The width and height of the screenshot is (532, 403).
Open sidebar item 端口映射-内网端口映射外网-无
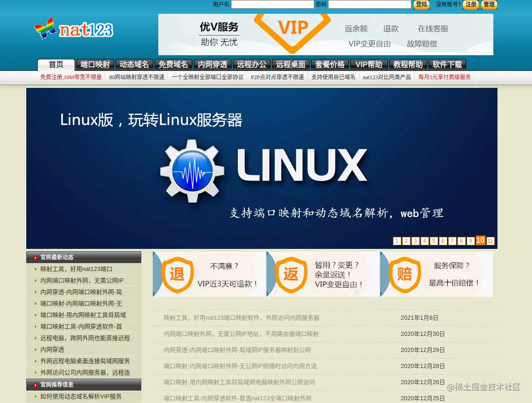point(81,304)
